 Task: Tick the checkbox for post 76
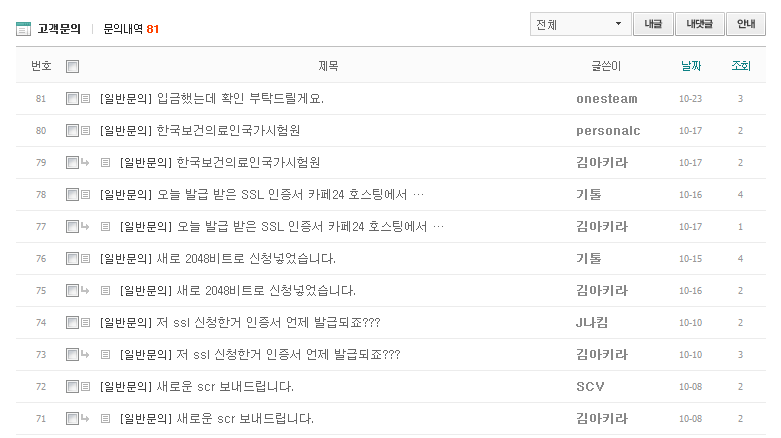[x=72, y=259]
